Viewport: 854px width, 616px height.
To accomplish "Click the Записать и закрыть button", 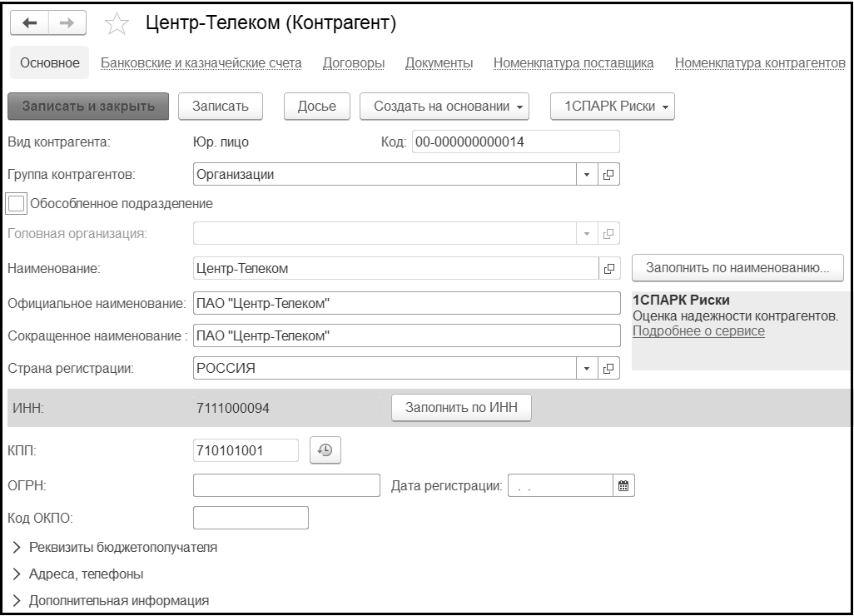I will (x=88, y=107).
